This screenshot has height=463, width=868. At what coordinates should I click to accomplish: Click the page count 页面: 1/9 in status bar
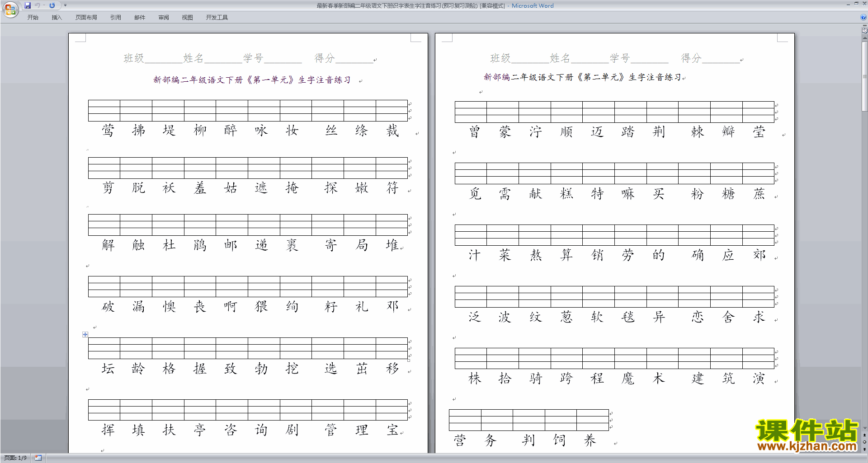click(15, 458)
